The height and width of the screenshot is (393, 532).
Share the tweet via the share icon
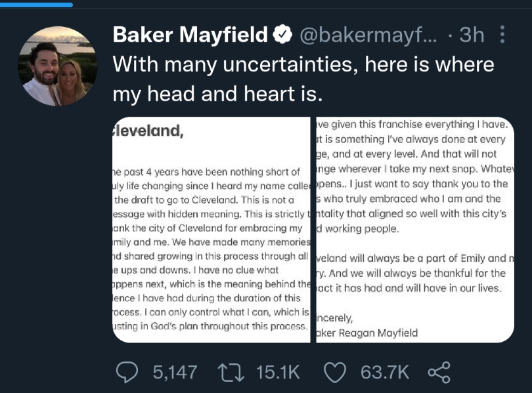point(438,373)
